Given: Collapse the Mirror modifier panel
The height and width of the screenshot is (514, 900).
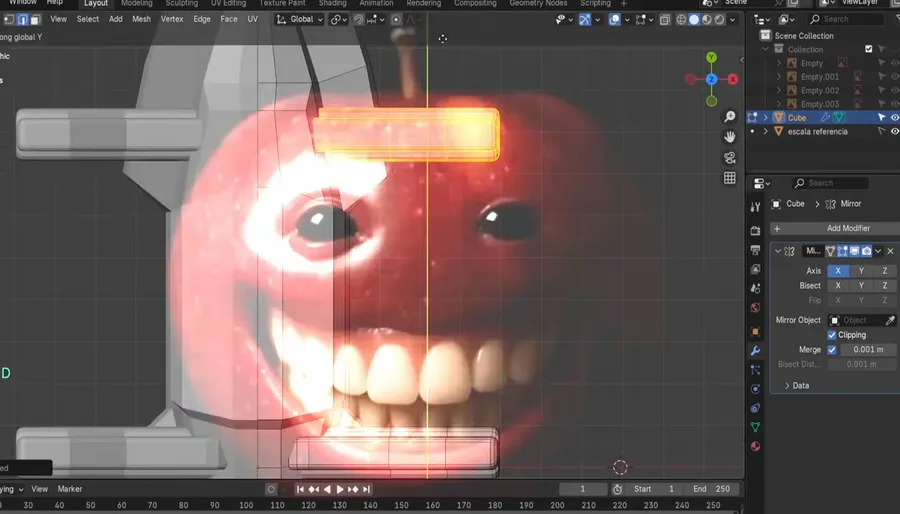Looking at the screenshot, I should point(778,251).
